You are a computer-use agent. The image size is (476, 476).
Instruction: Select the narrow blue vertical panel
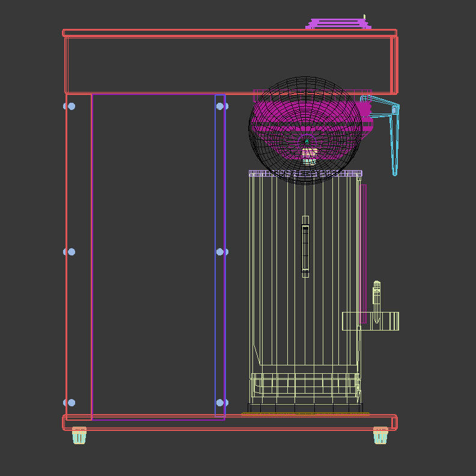tap(220, 255)
